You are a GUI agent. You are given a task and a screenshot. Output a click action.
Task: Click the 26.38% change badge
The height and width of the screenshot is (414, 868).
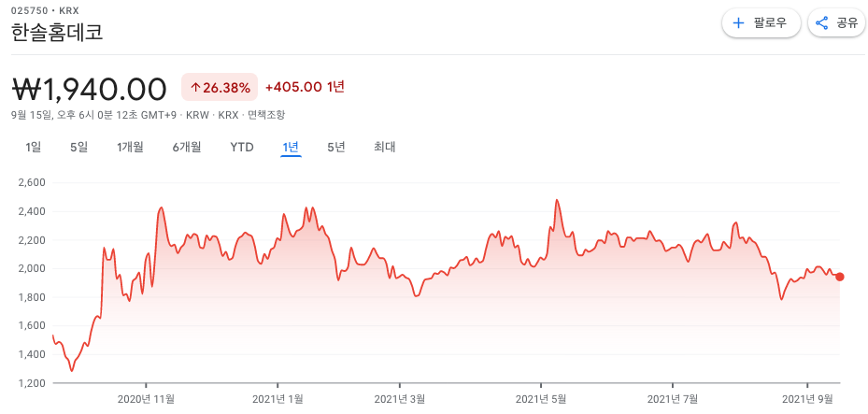(220, 87)
